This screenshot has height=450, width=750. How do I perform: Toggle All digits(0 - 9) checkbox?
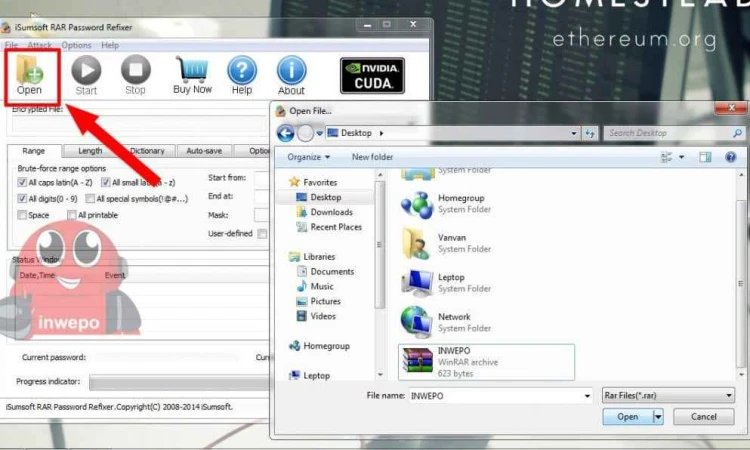coord(22,198)
